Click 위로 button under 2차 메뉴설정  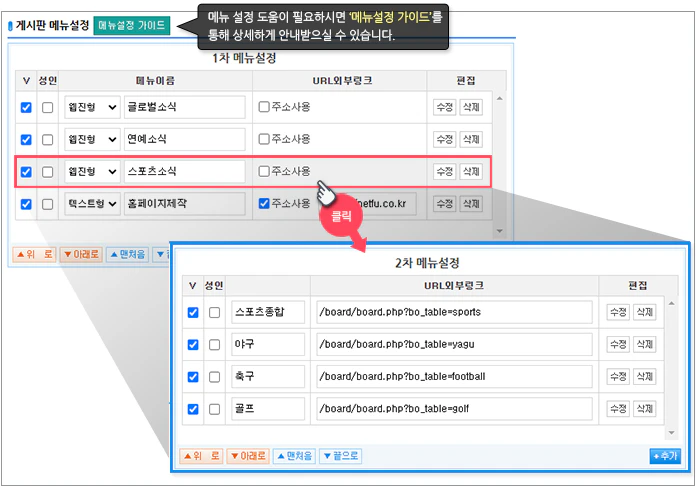201,456
